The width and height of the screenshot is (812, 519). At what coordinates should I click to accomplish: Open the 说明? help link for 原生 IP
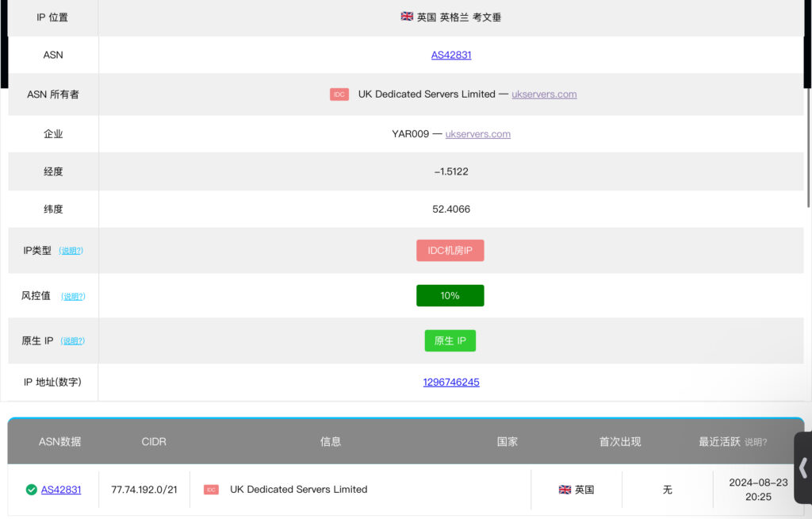73,341
